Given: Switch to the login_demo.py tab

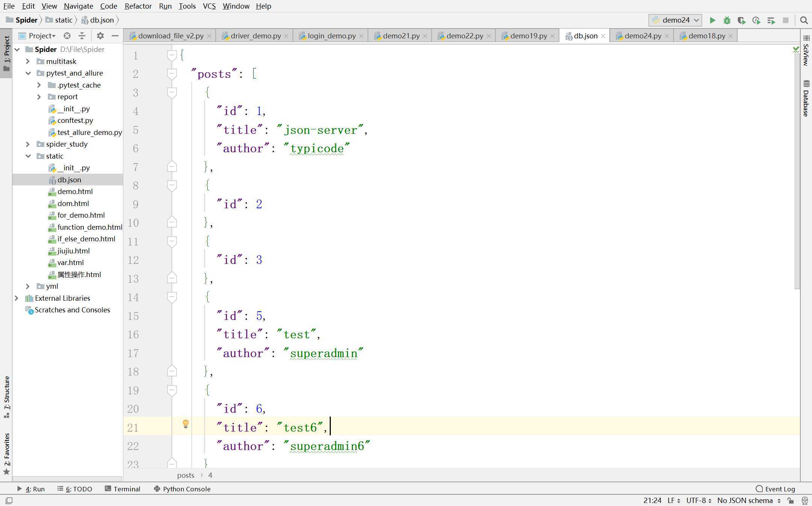Looking at the screenshot, I should pyautogui.click(x=331, y=36).
